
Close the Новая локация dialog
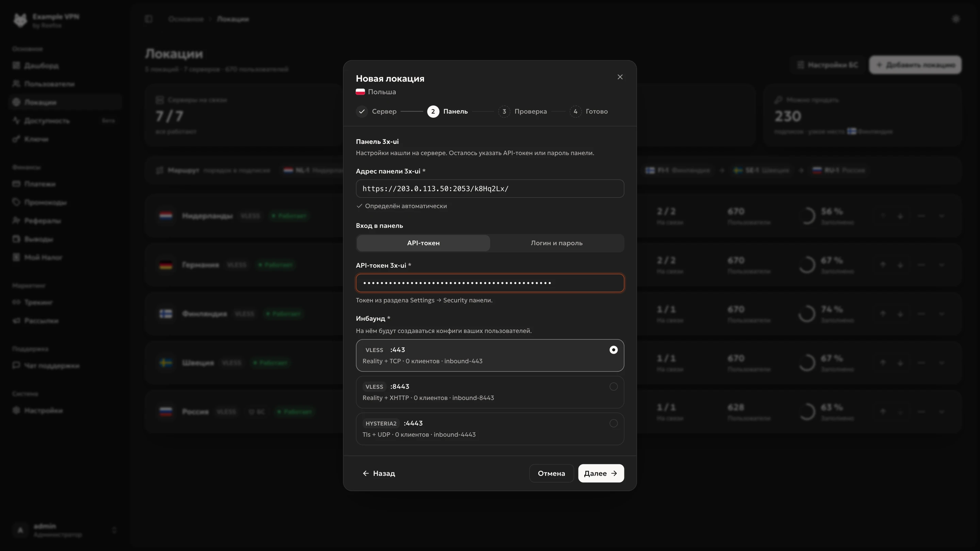tap(620, 77)
